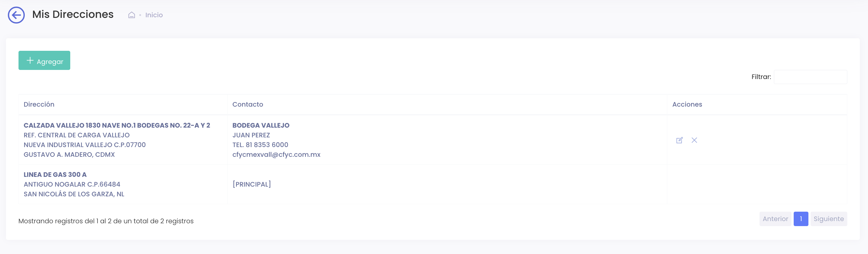This screenshot has height=254, width=868.
Task: Edit the Bodega Vallejo address
Action: tap(679, 140)
